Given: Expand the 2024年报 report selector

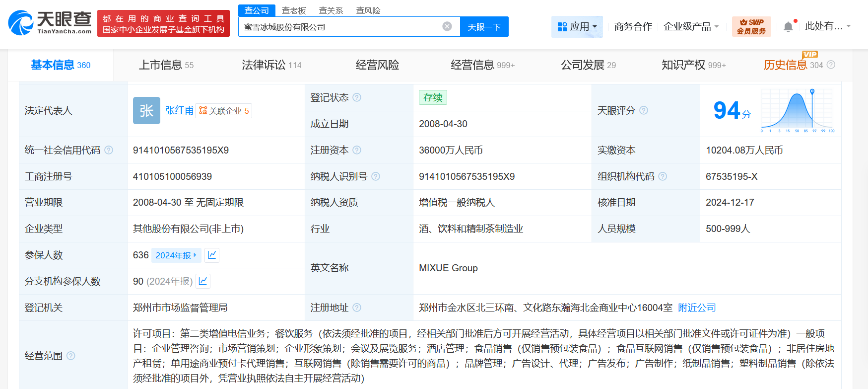Looking at the screenshot, I should pyautogui.click(x=176, y=255).
